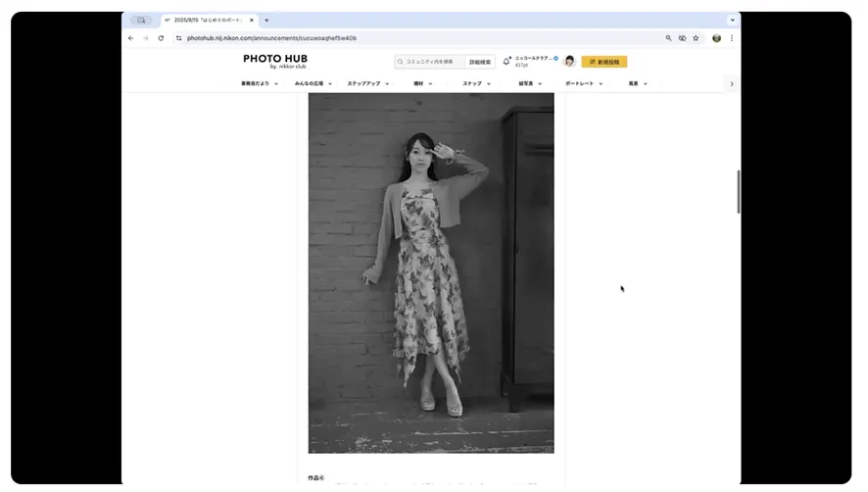Bookmark this page with star icon
The image size is (868, 492).
696,38
